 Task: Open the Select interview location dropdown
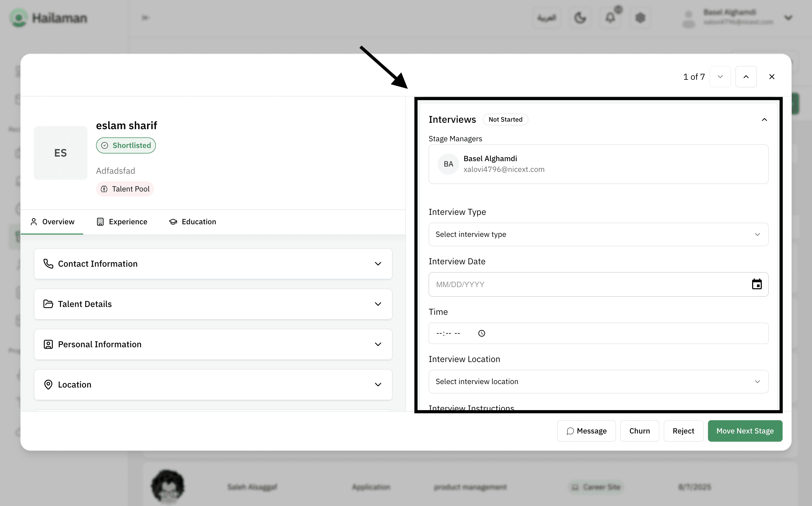click(x=598, y=381)
